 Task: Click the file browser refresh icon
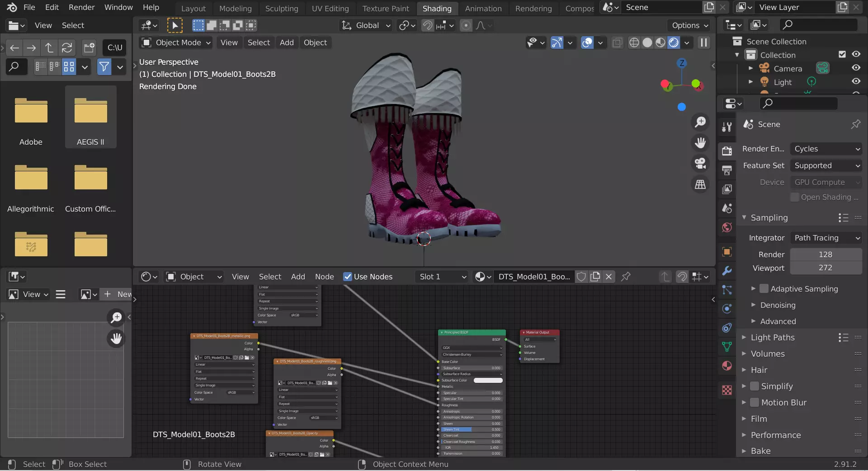pyautogui.click(x=67, y=47)
